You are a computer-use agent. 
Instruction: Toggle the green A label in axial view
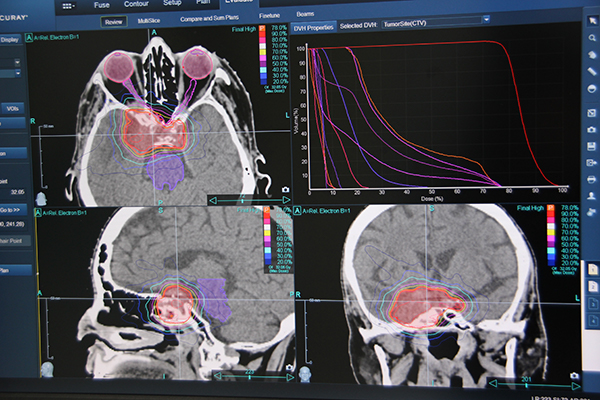(x=29, y=37)
